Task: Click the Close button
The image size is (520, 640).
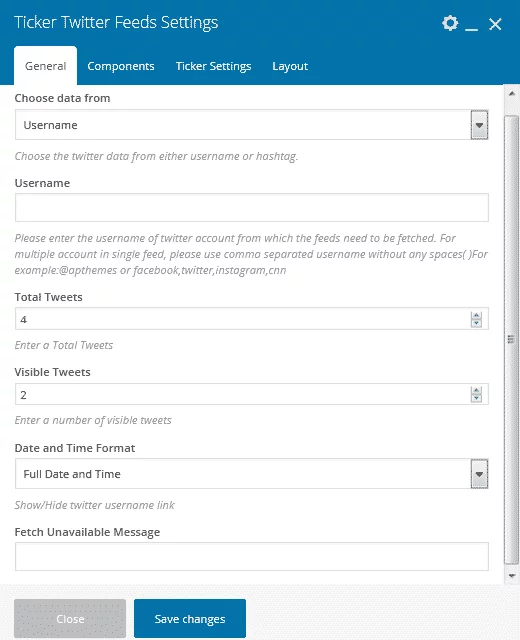Action: click(70, 619)
